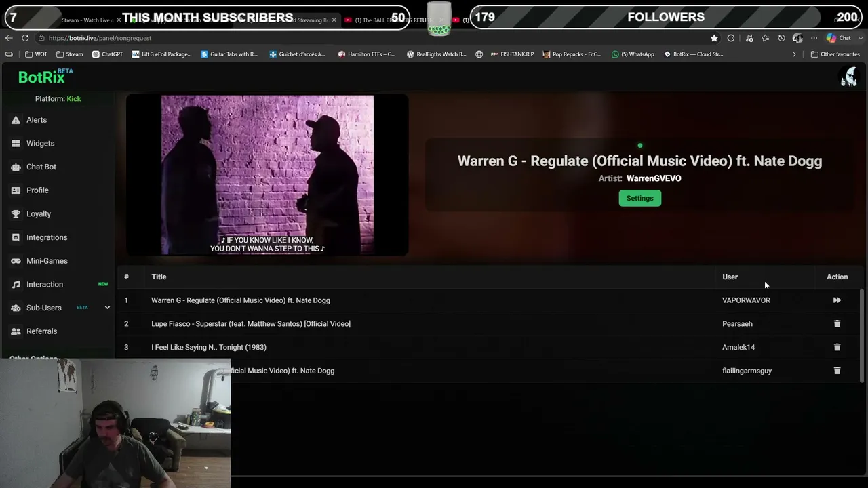The image size is (868, 488).
Task: Click the username VAPORWAVOR
Action: pos(746,300)
